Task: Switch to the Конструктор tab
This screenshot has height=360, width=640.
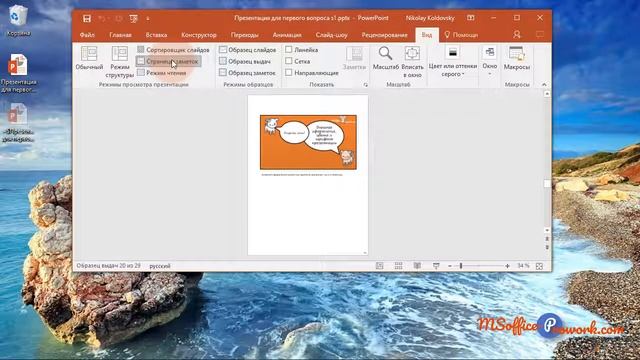Action: click(x=199, y=35)
